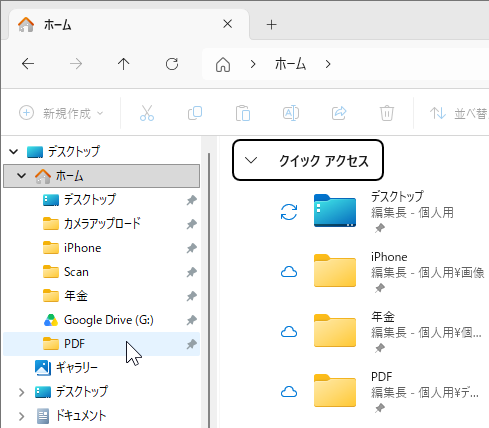
Task: Click sync status icon beside デスクトップ
Action: (289, 212)
